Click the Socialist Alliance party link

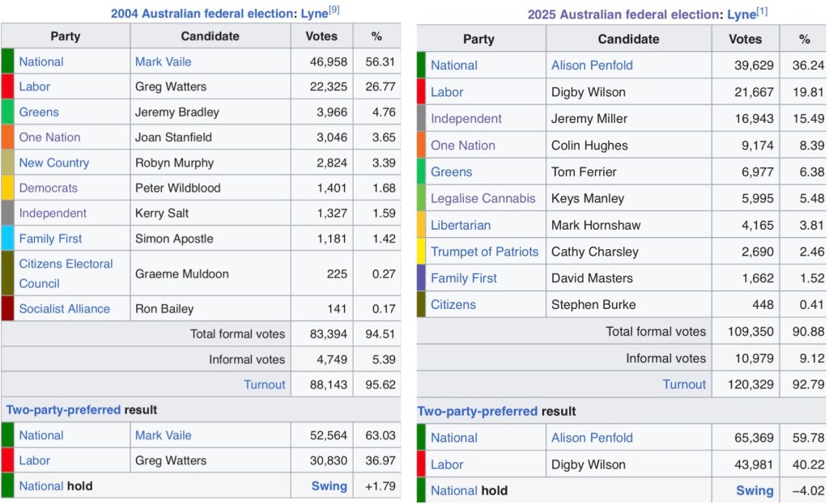pyautogui.click(x=64, y=308)
